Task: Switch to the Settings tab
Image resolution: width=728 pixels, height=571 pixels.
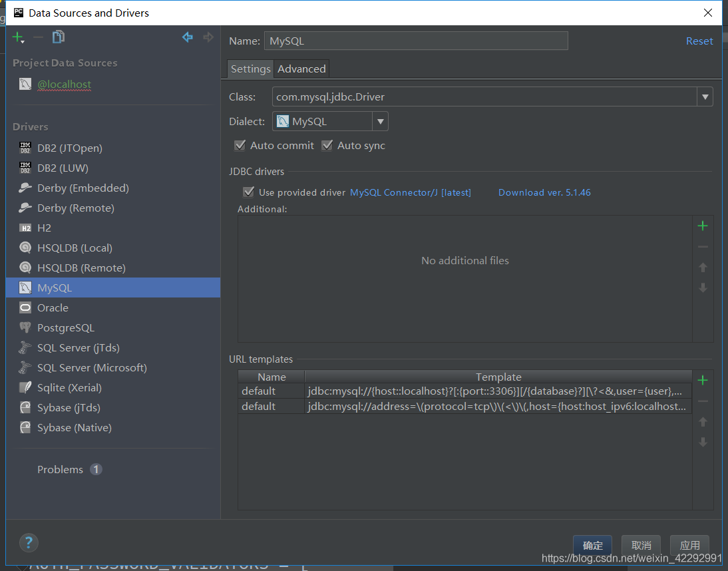Action: click(250, 69)
